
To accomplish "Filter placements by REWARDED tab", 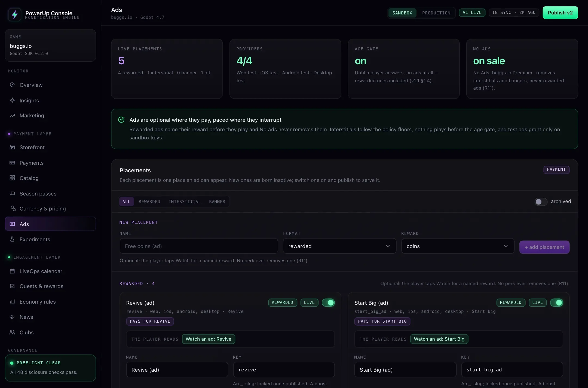I will click(x=149, y=202).
